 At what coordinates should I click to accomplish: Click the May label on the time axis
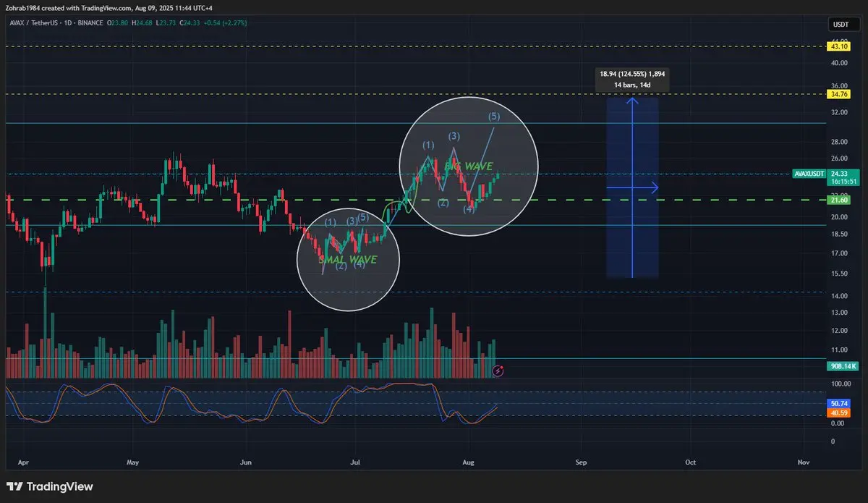tap(132, 461)
